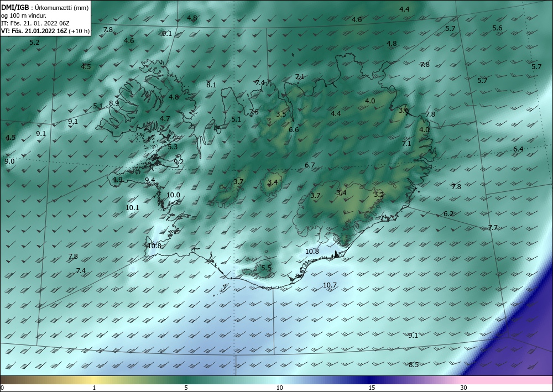
Task: Click the 6.2 value label
Action: tap(448, 213)
